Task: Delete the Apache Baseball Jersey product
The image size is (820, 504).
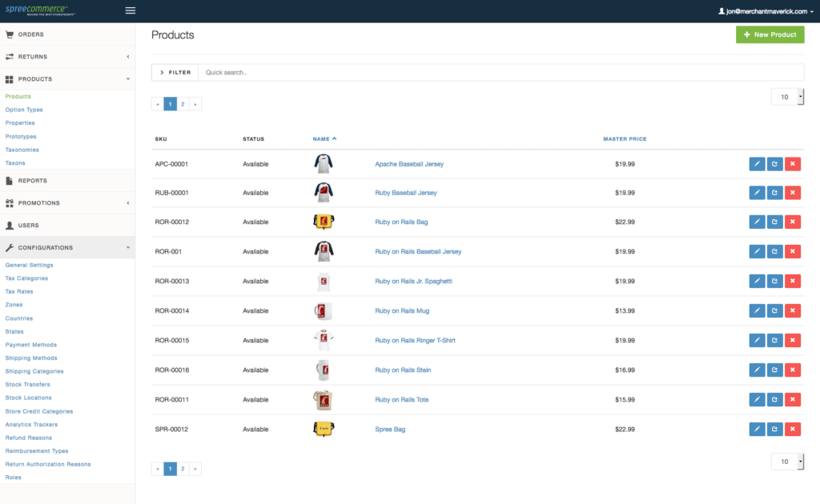Action: pos(793,164)
